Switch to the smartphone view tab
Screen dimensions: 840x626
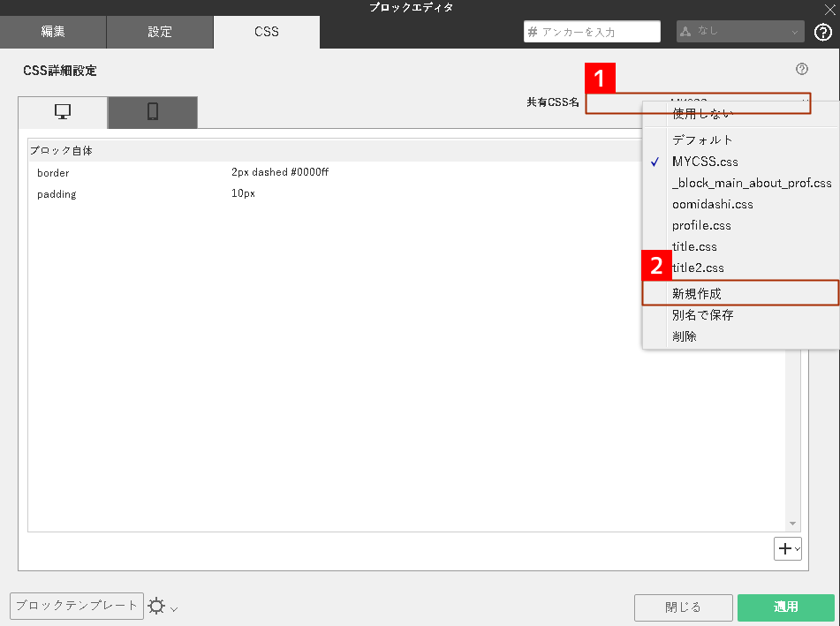(x=153, y=112)
